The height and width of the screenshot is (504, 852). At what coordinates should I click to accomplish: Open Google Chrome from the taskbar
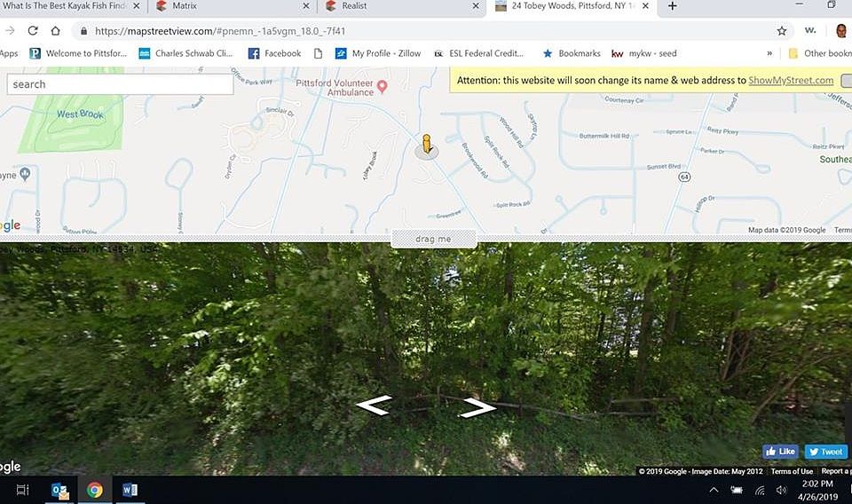click(95, 490)
